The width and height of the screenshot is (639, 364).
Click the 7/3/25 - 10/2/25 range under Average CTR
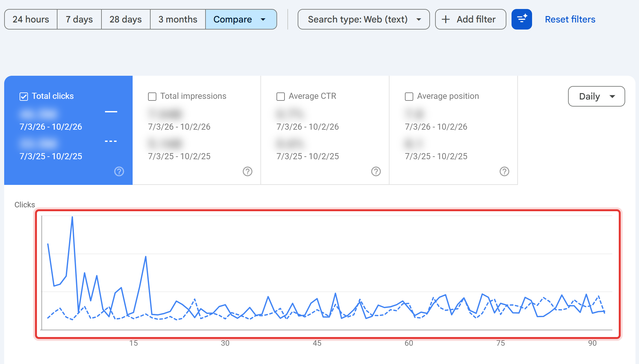click(x=308, y=156)
